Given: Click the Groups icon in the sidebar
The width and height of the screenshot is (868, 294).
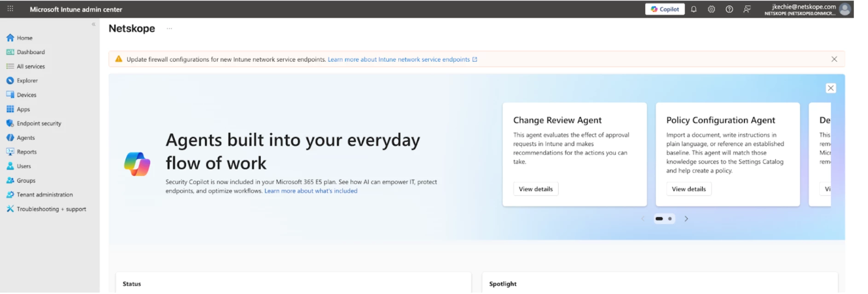Looking at the screenshot, I should coord(10,180).
